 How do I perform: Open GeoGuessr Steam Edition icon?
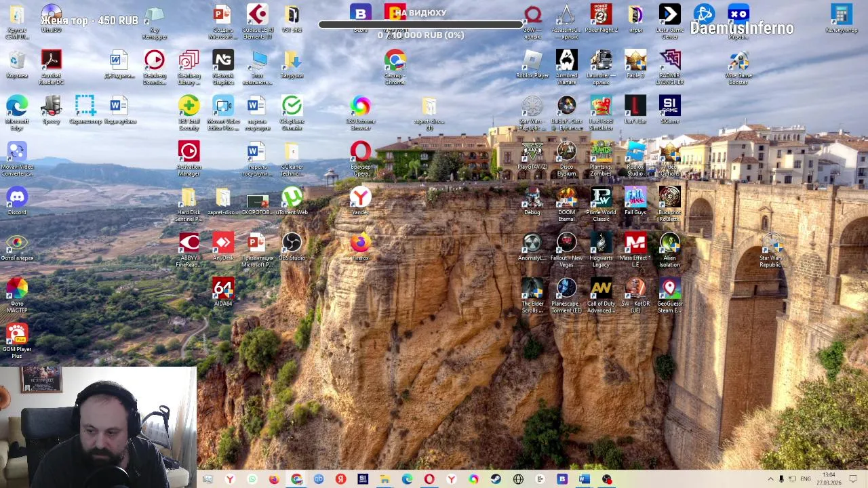[x=670, y=296]
